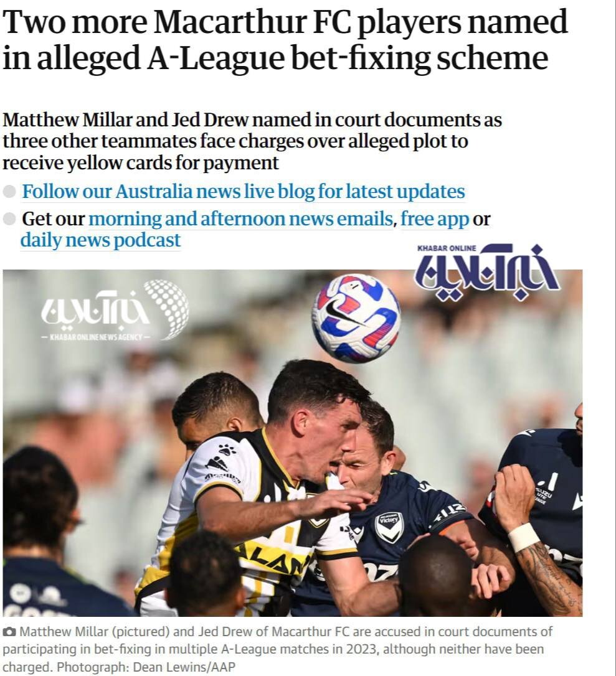
Task: Open the daily news podcast link
Action: click(x=100, y=240)
